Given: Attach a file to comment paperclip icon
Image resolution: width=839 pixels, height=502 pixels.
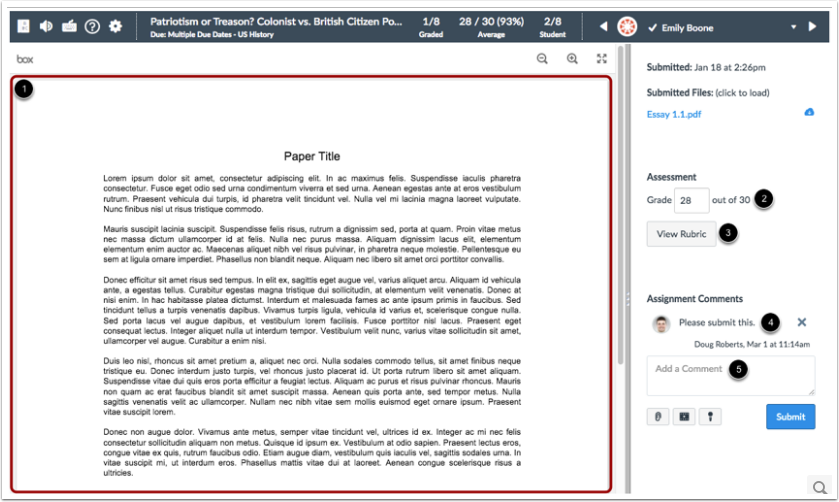Looking at the screenshot, I should pos(658,417).
